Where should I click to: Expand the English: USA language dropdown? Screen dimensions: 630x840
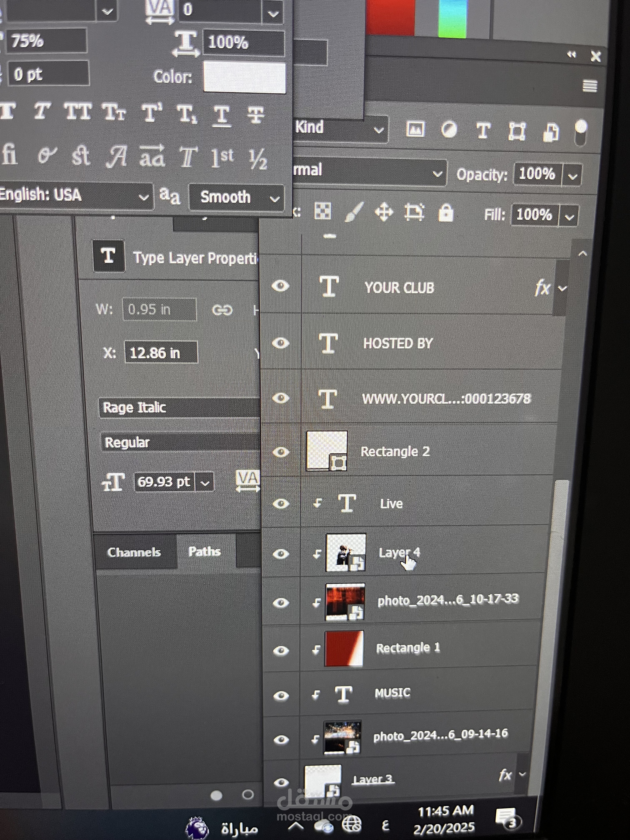tap(76, 196)
